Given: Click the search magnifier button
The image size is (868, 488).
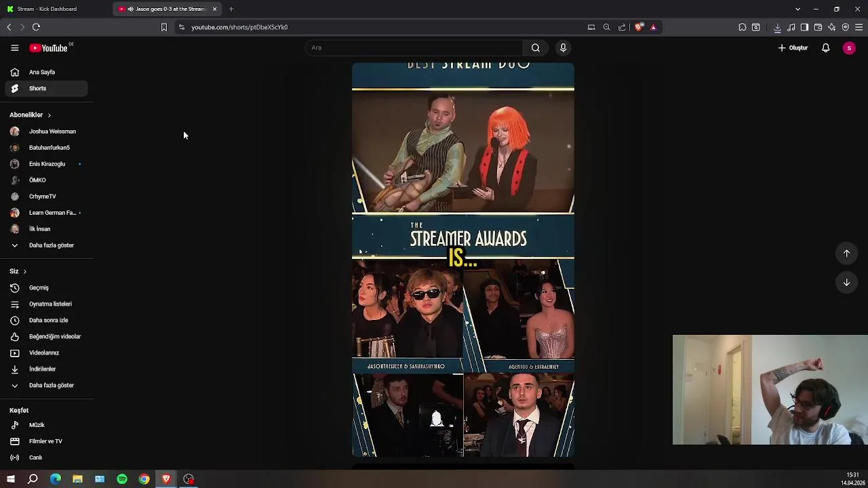Looking at the screenshot, I should point(536,47).
